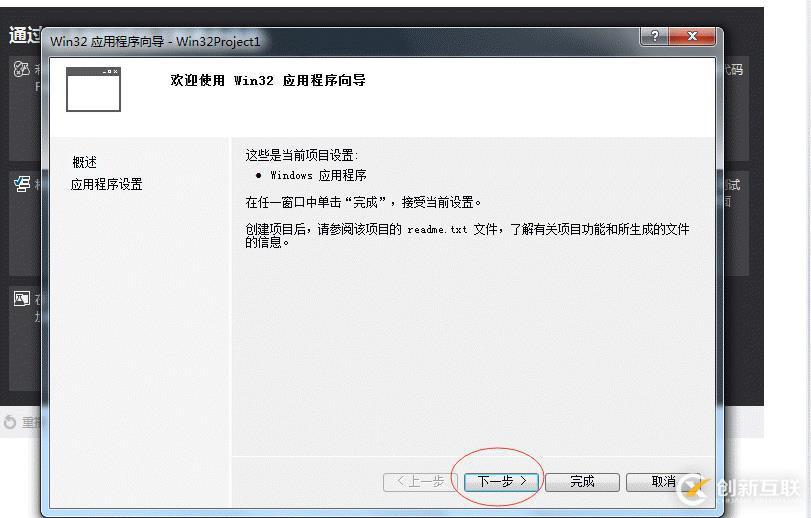The height and width of the screenshot is (518, 811).
Task: Click the help question mark button
Action: point(654,36)
